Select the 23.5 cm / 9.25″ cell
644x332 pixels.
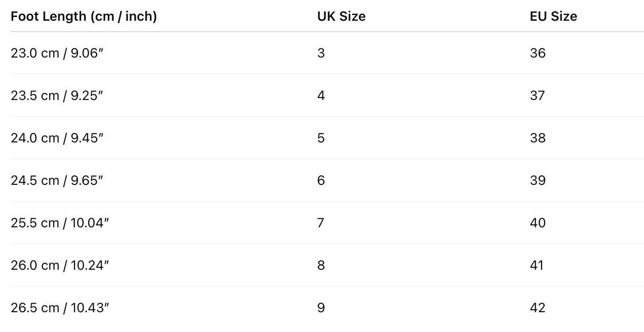click(x=57, y=95)
